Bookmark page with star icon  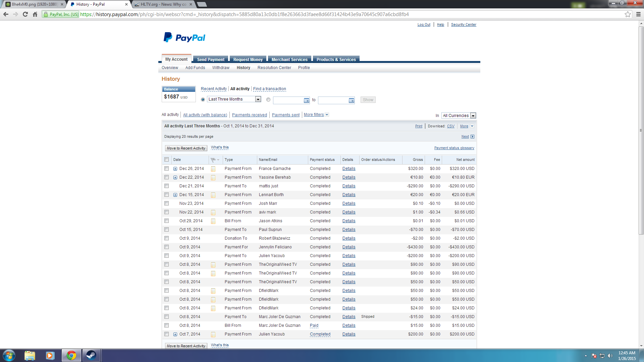[x=628, y=14]
